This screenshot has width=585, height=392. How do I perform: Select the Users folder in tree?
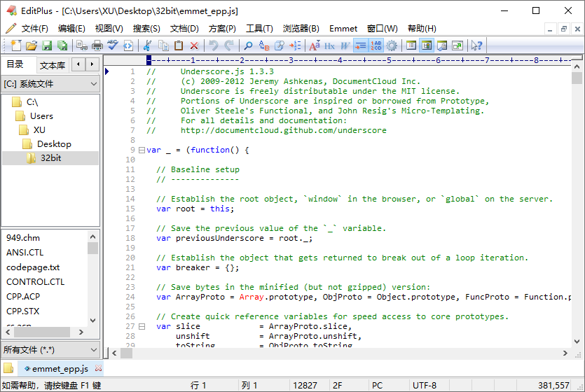pos(41,116)
